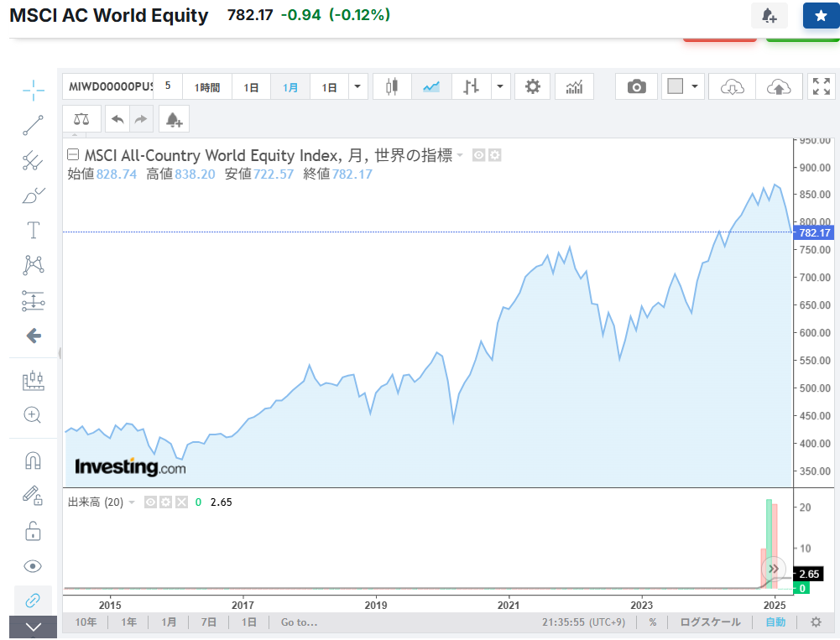Click the compare symbols scale icon
The width and height of the screenshot is (840, 640).
[x=81, y=119]
